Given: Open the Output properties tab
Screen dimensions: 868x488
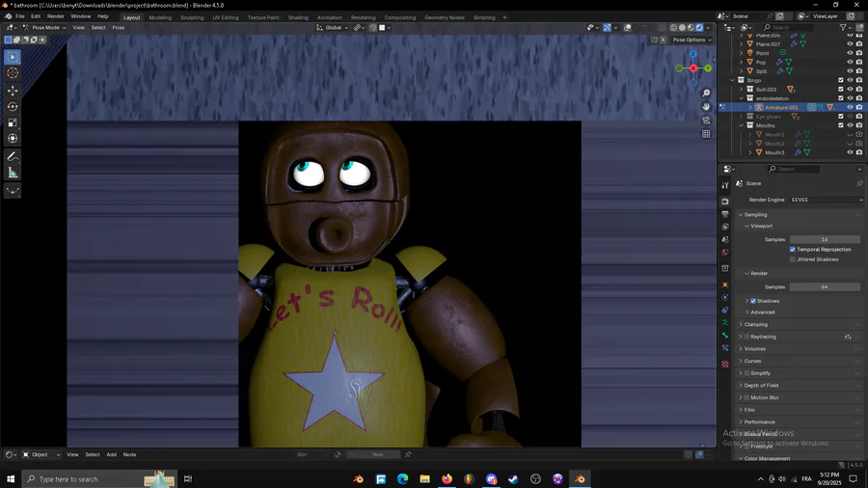Looking at the screenshot, I should tap(725, 214).
